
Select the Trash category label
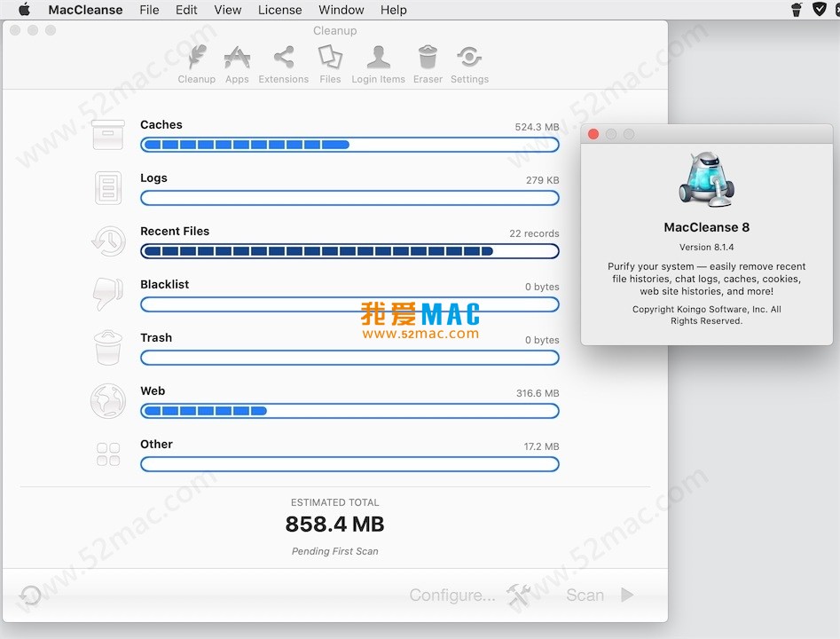click(x=156, y=338)
